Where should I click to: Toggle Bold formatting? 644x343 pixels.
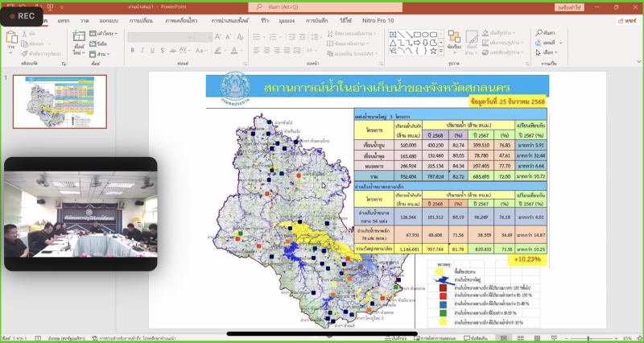pyautogui.click(x=131, y=52)
